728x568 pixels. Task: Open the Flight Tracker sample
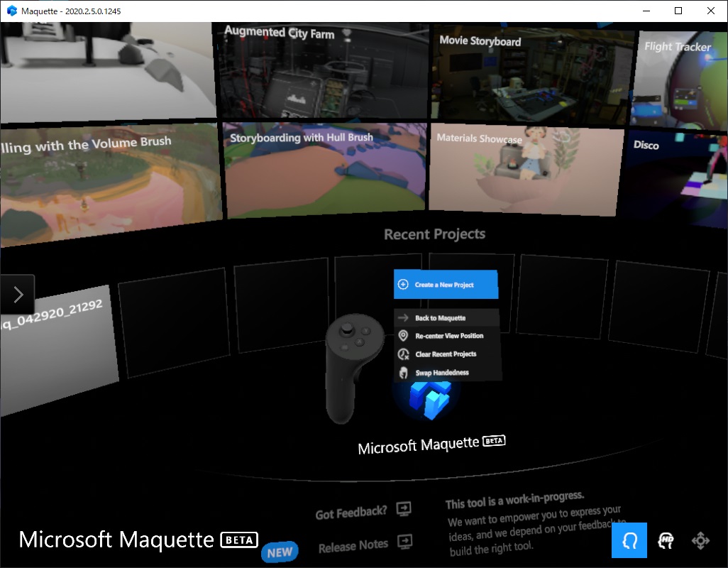pos(679,80)
